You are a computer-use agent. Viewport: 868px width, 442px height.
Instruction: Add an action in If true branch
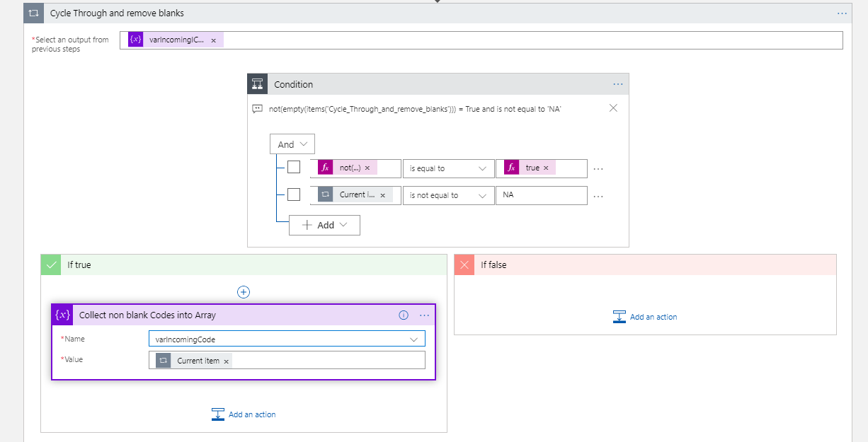pyautogui.click(x=244, y=414)
